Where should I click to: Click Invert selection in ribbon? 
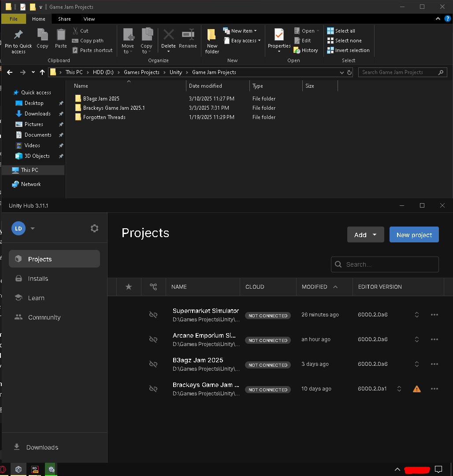pos(348,50)
